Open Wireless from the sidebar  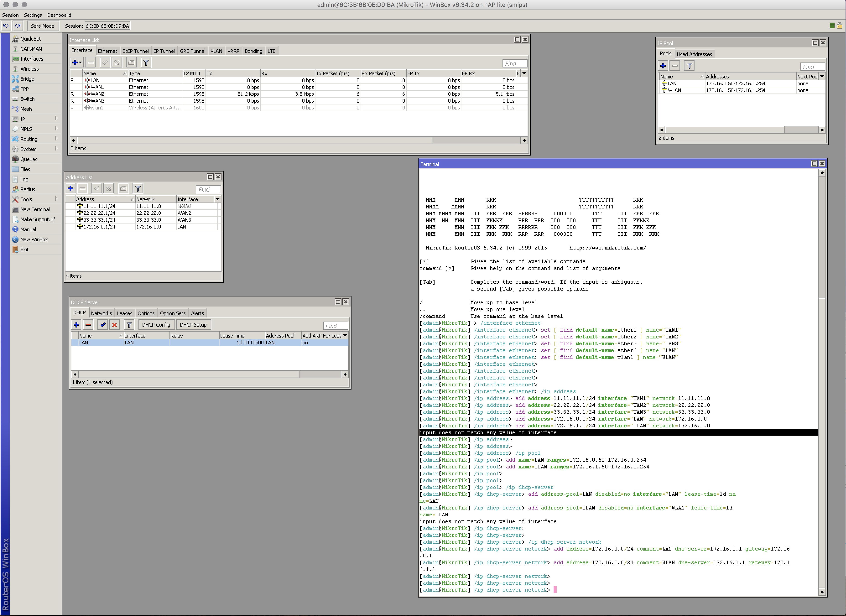(29, 69)
